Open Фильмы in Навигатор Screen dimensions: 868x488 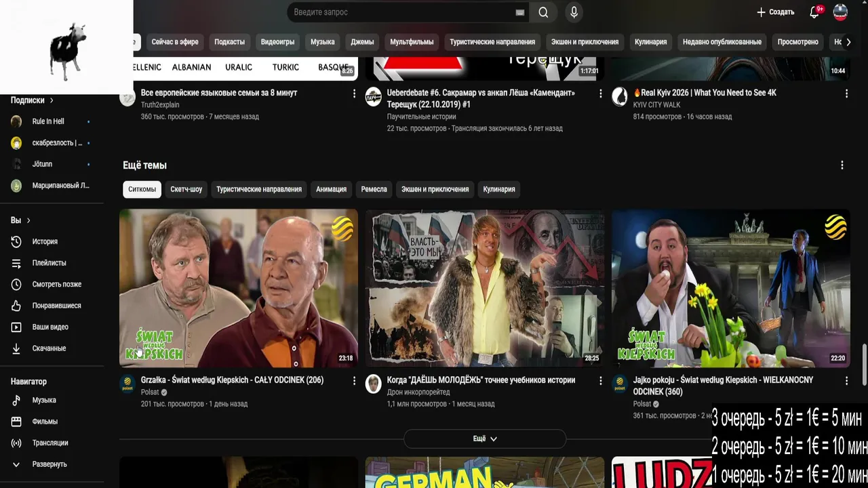(51, 422)
